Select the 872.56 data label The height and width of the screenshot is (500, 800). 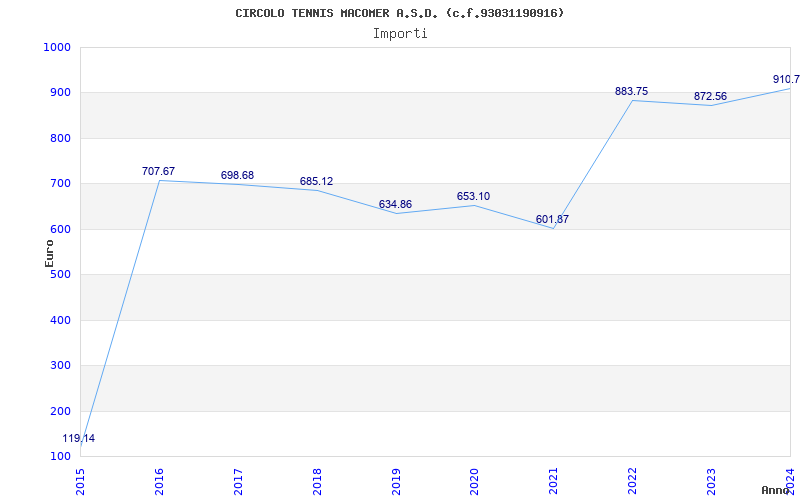710,96
